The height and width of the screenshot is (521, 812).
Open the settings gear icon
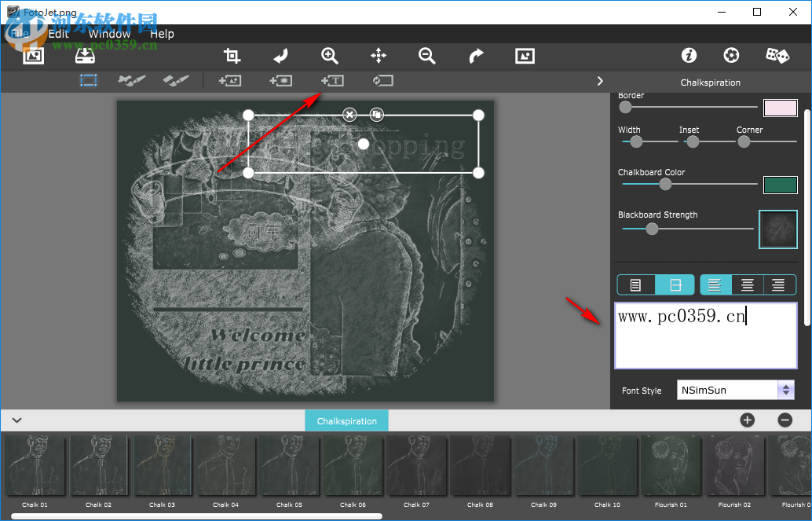[731, 55]
